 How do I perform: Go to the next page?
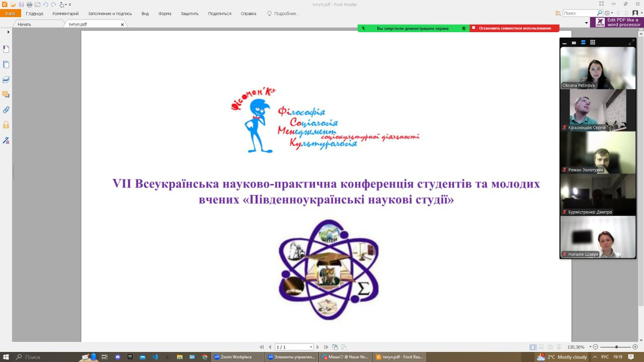point(317,347)
